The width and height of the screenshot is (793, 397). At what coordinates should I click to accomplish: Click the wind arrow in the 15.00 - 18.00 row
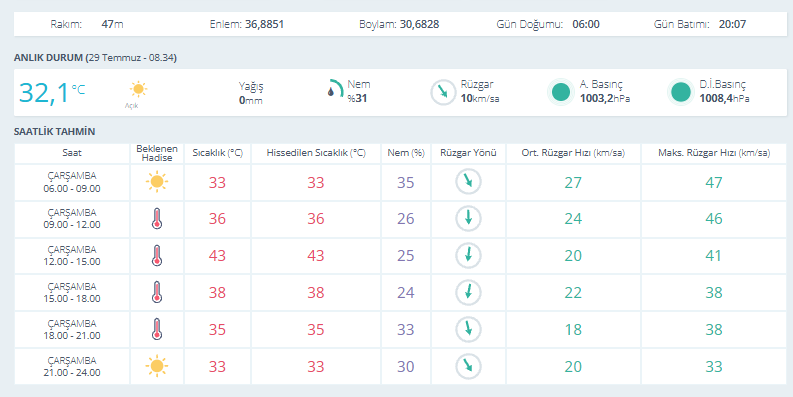pos(468,292)
